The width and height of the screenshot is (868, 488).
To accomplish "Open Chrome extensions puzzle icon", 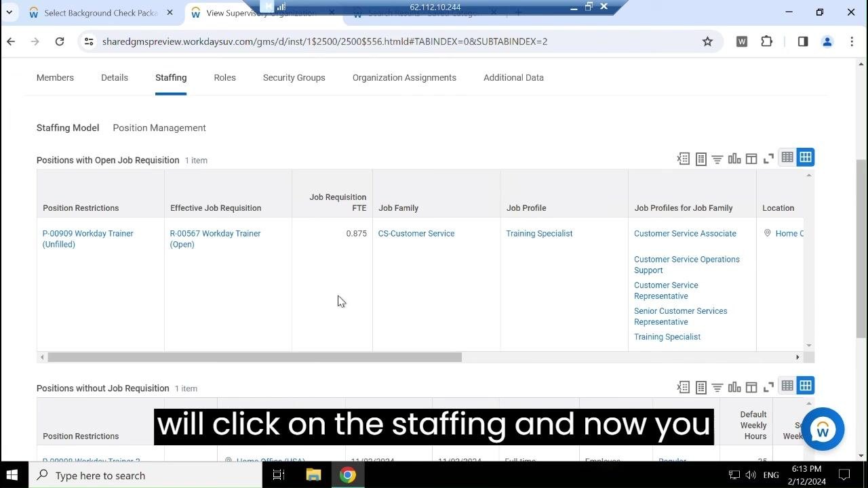I will tap(766, 41).
